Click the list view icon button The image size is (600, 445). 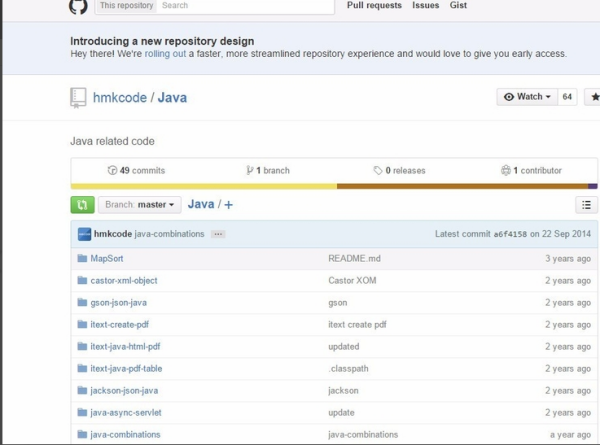pos(587,205)
